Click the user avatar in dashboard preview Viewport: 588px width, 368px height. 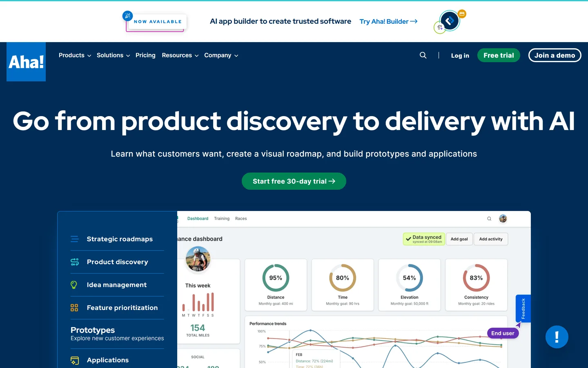[503, 219]
